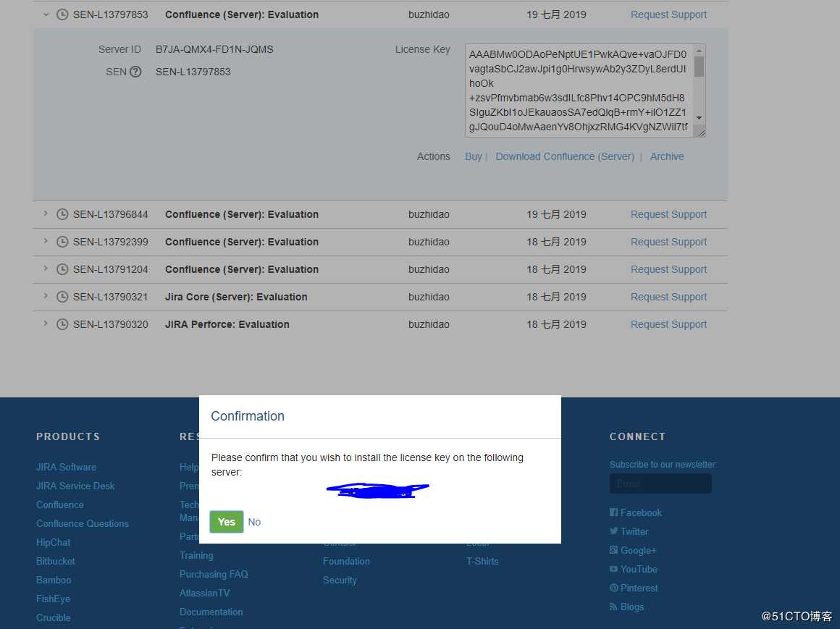Viewport: 840px width, 629px height.
Task: Open Confluence Questions footer link
Action: 83,523
